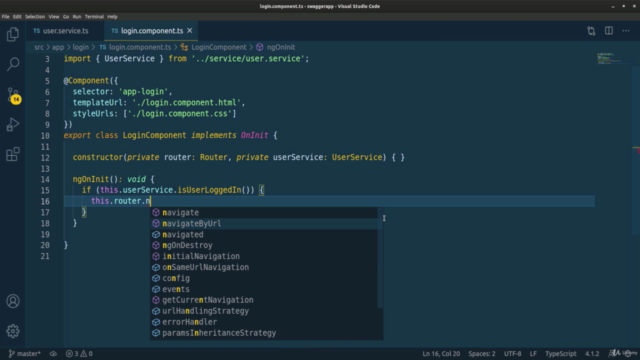Viewport: 640px width, 360px height.
Task: Open the Go menu
Action: [66, 17]
